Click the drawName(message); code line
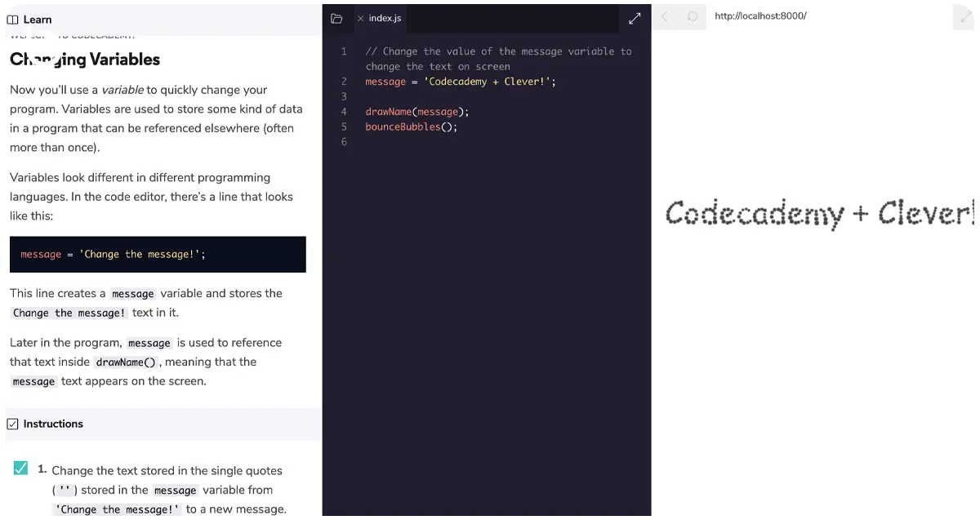Screen dimensions: 980x520 pos(417,112)
